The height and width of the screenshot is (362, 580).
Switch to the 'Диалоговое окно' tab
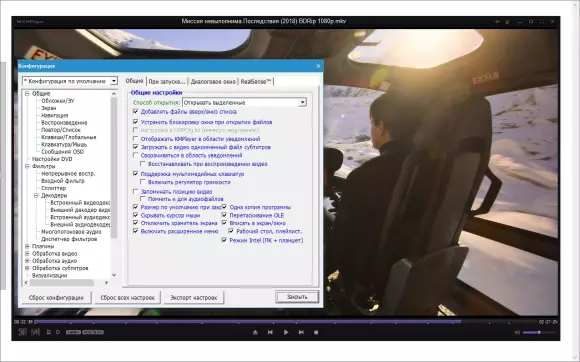click(213, 82)
